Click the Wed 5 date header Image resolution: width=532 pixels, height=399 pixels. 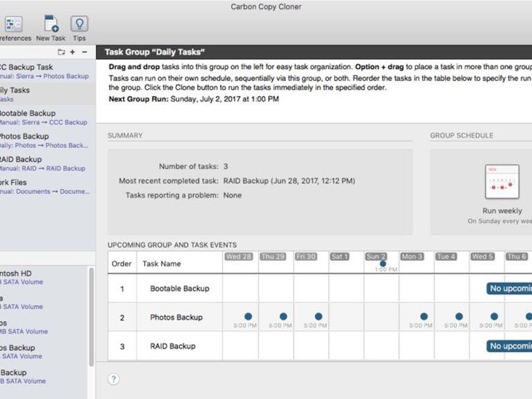[482, 257]
